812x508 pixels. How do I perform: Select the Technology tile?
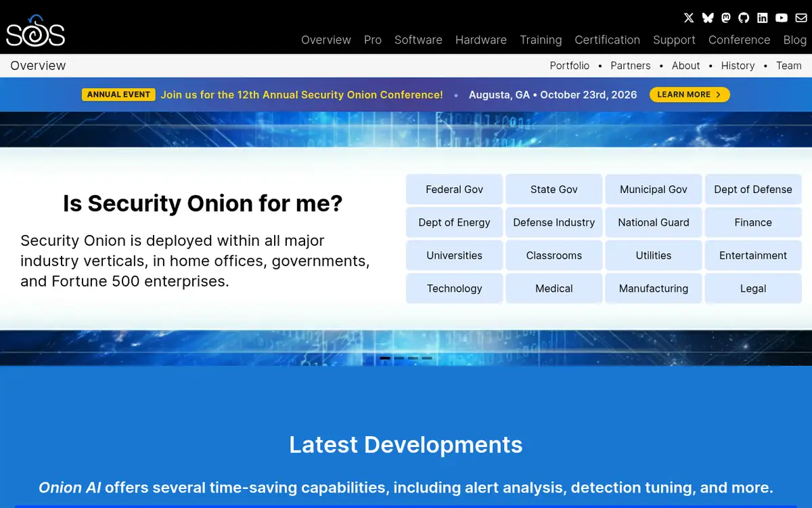pos(455,289)
